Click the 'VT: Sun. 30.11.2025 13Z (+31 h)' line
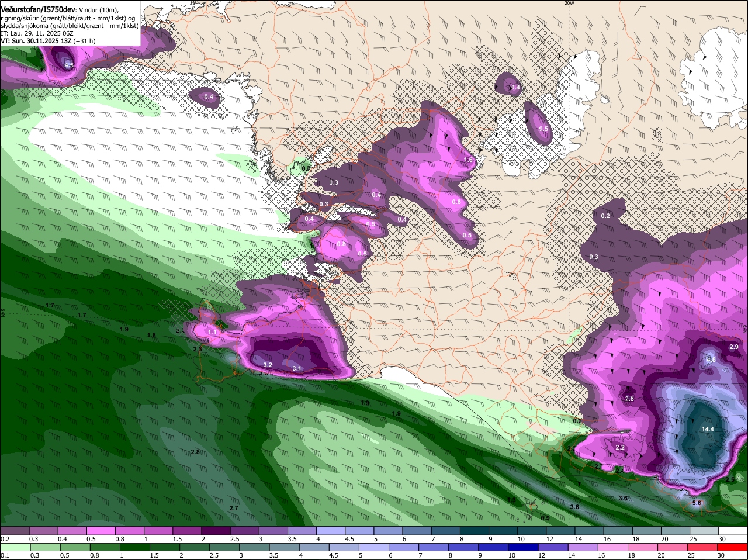Screen dimensions: 748x560 coord(48,41)
